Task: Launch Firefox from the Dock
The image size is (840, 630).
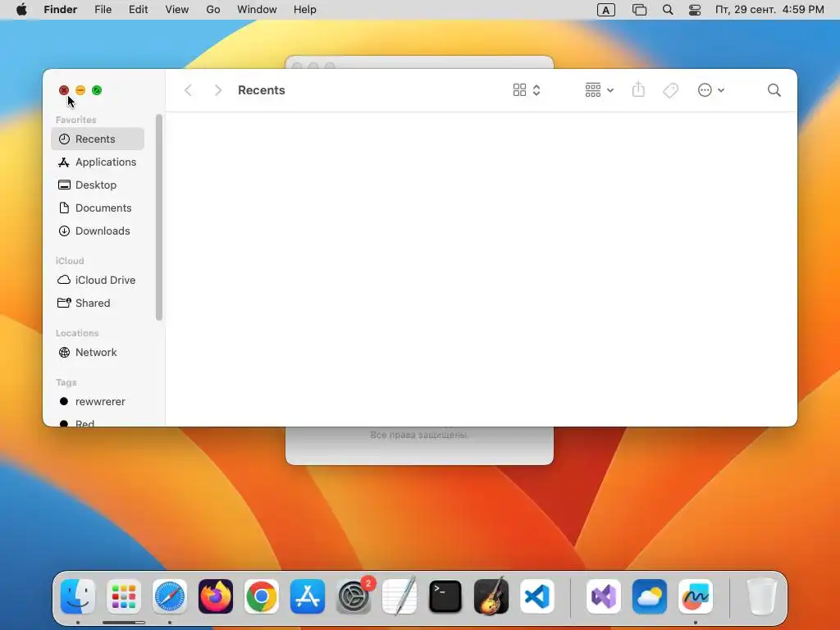Action: pos(216,596)
